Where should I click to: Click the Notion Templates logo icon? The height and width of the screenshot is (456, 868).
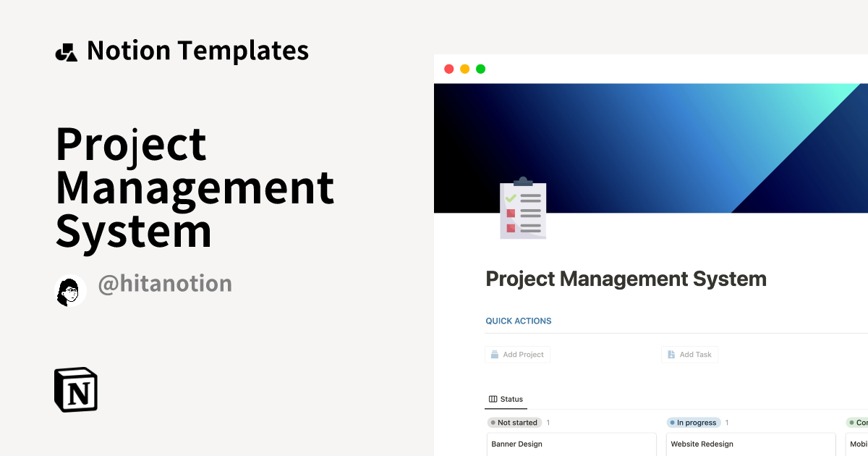tap(66, 50)
